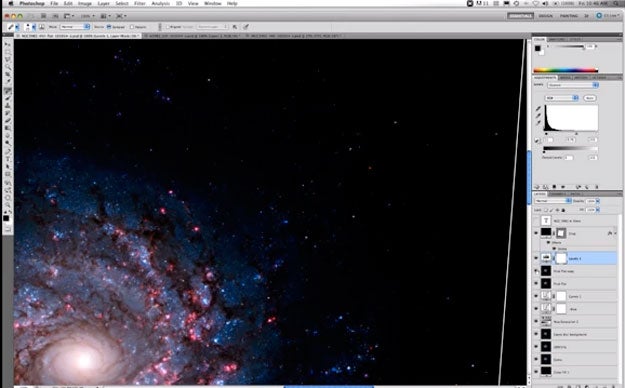Open the Apple menu
The height and width of the screenshot is (388, 625).
coord(11,3)
